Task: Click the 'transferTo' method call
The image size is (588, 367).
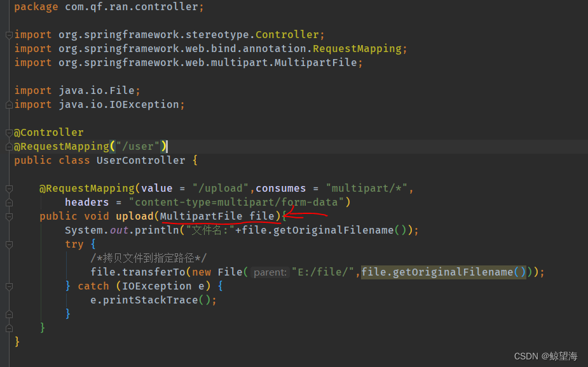Action: pos(154,272)
